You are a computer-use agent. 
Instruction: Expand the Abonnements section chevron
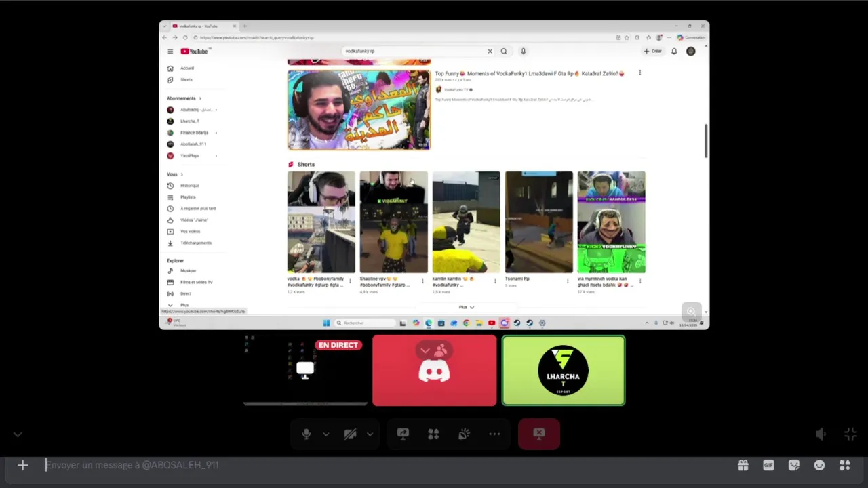pos(200,98)
